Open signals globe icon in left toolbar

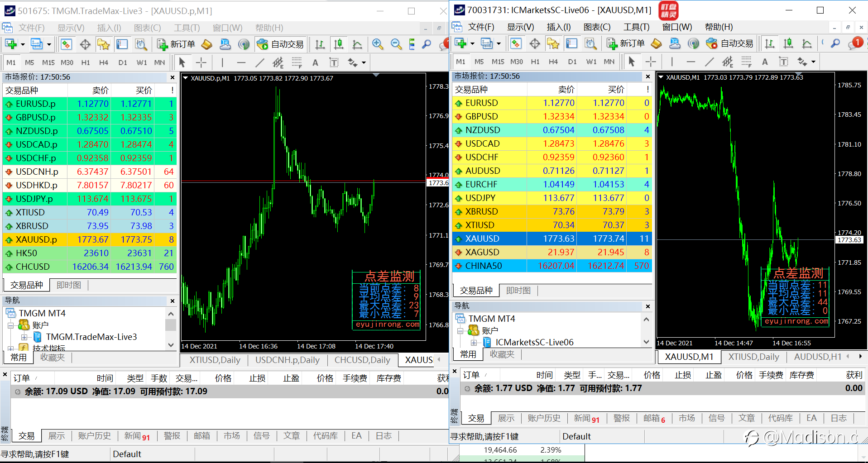244,44
